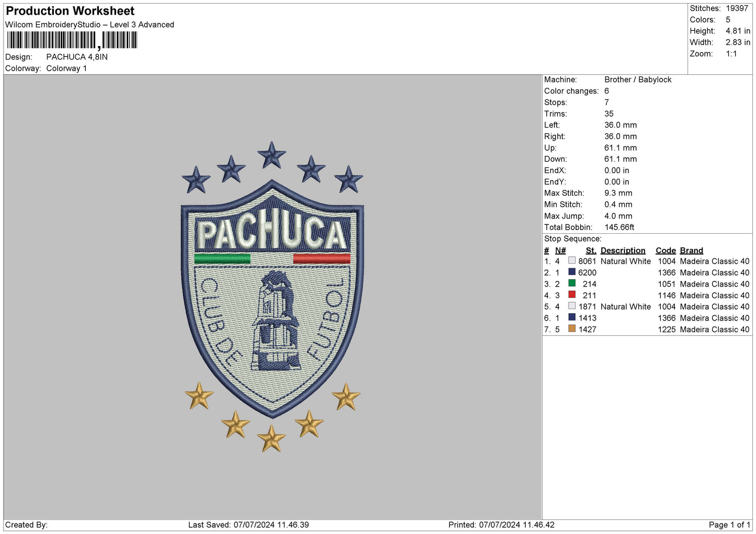Viewport: 756px width, 534px height.
Task: Click the Total Bobbin value 145.66ft
Action: coord(619,228)
